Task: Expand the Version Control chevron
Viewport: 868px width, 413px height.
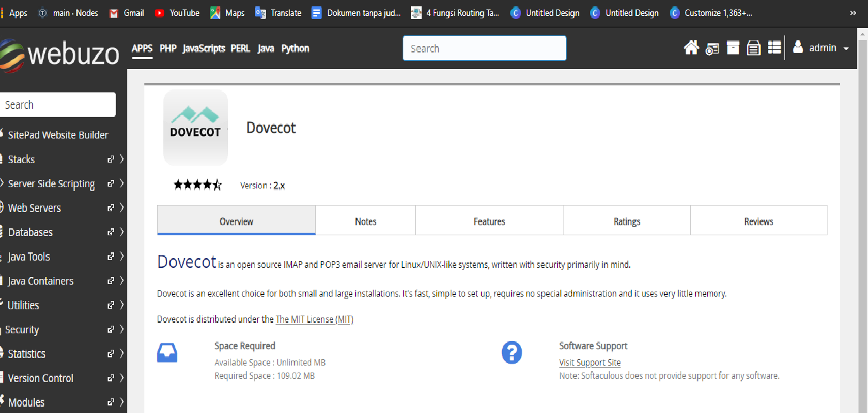Action: click(x=122, y=378)
